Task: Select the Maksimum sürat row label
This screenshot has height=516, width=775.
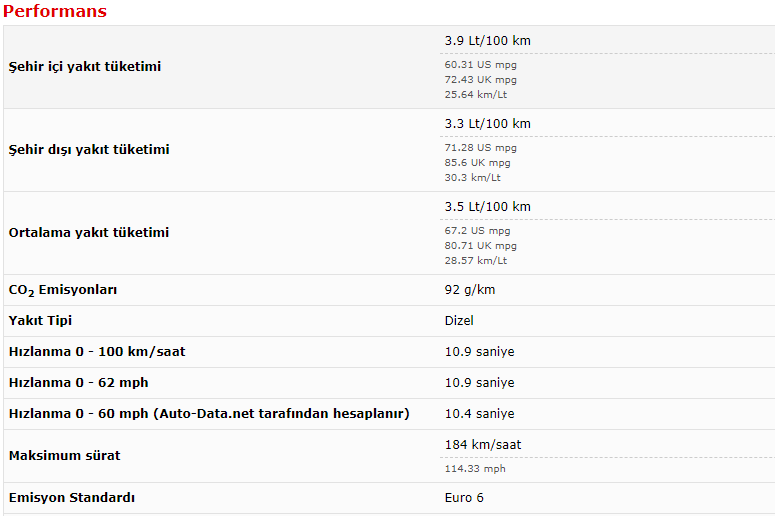Action: (64, 456)
